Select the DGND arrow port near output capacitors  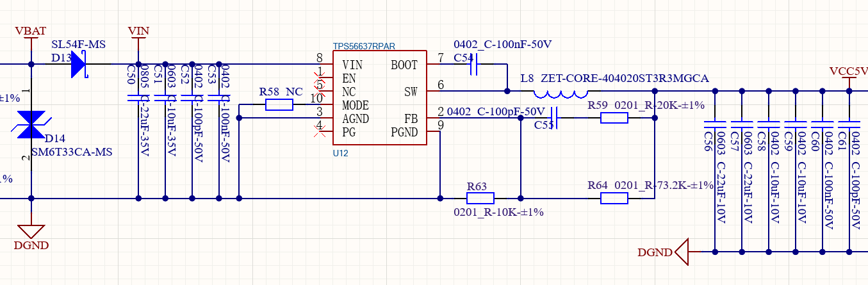(682, 252)
